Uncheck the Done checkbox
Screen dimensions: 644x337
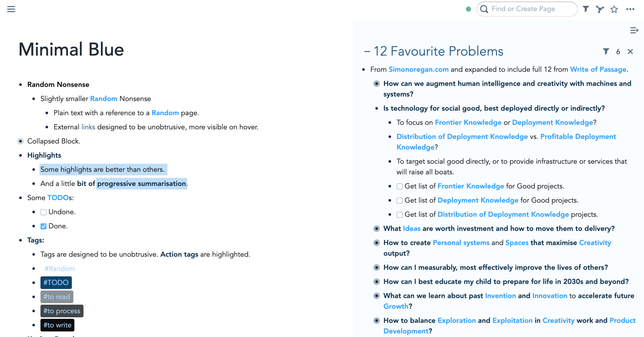tap(43, 226)
